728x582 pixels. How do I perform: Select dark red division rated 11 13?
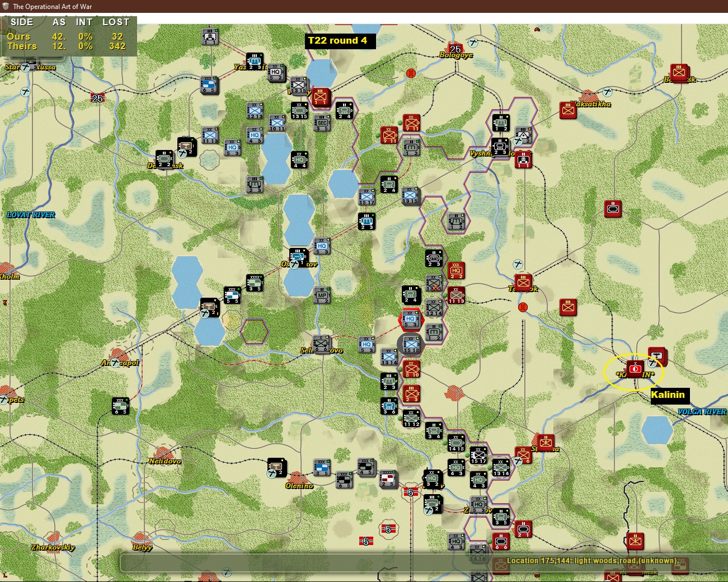click(x=456, y=295)
